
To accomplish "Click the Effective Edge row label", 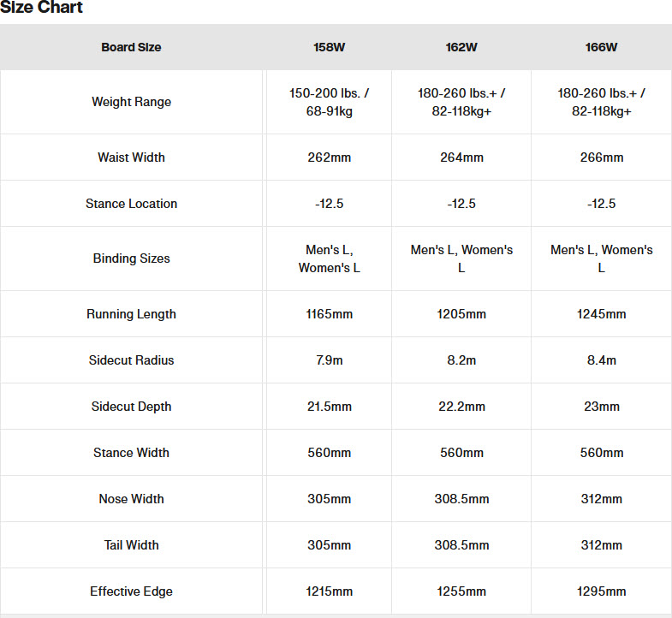I will coord(131,591).
